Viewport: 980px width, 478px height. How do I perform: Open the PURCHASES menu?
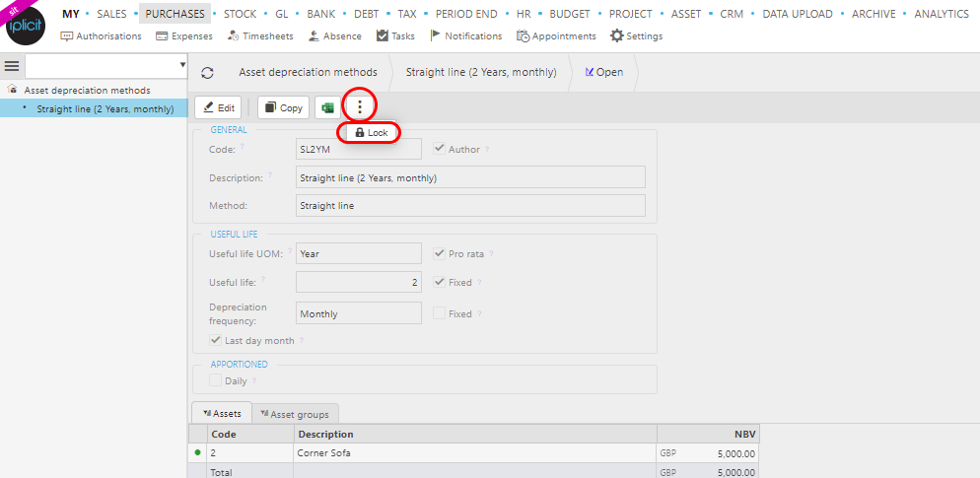click(175, 14)
